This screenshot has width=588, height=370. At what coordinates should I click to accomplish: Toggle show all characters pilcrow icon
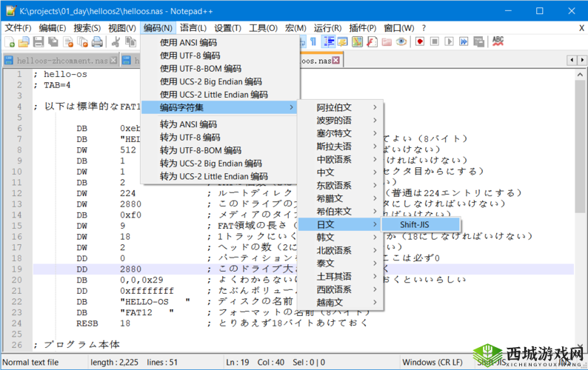click(314, 42)
